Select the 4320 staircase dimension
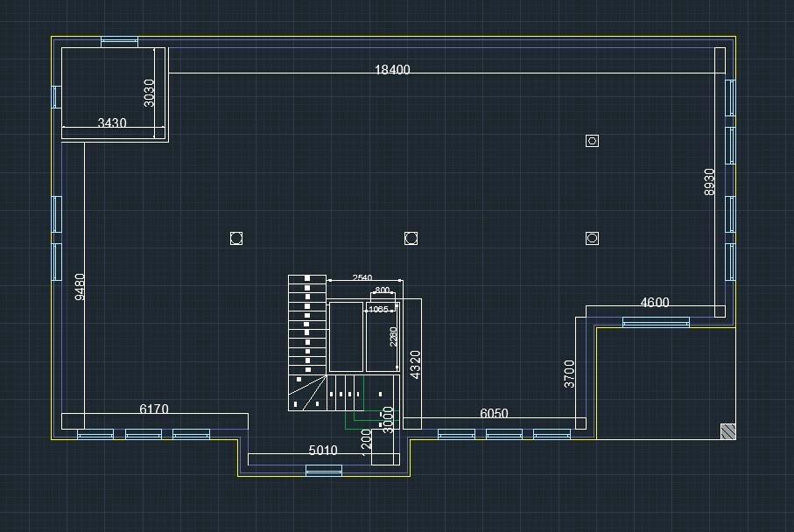This screenshot has height=532, width=794. 416,365
